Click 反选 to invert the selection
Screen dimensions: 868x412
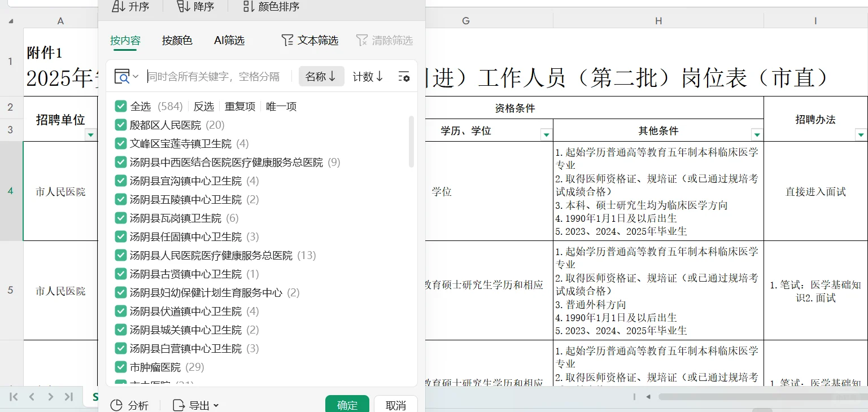(x=203, y=106)
